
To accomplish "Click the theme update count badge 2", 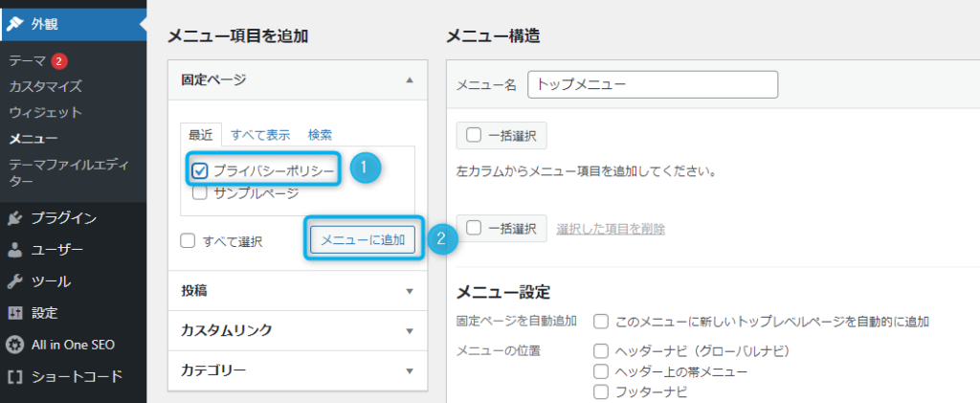I will (x=58, y=61).
